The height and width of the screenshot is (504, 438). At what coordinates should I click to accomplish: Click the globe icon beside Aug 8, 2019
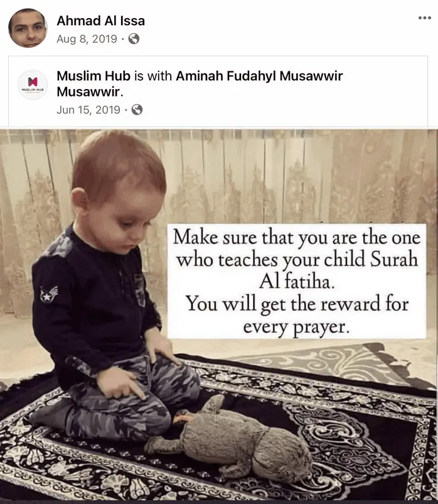pyautogui.click(x=134, y=39)
